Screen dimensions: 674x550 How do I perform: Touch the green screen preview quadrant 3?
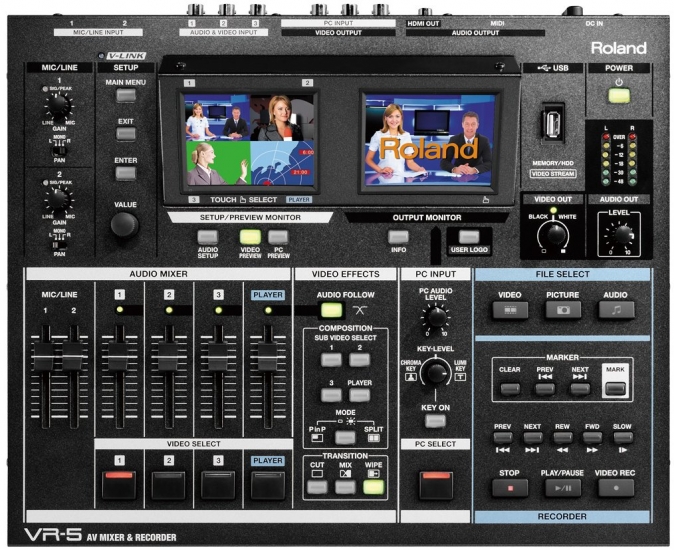tap(218, 163)
